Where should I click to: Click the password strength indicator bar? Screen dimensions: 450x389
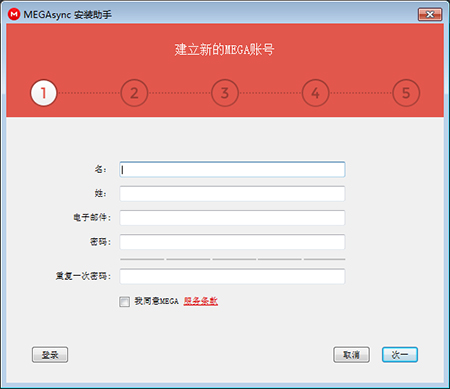coord(232,259)
